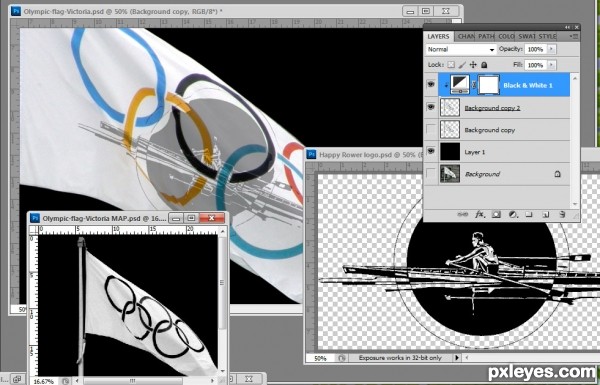Open the Normal blend mode dropdown

click(x=461, y=49)
